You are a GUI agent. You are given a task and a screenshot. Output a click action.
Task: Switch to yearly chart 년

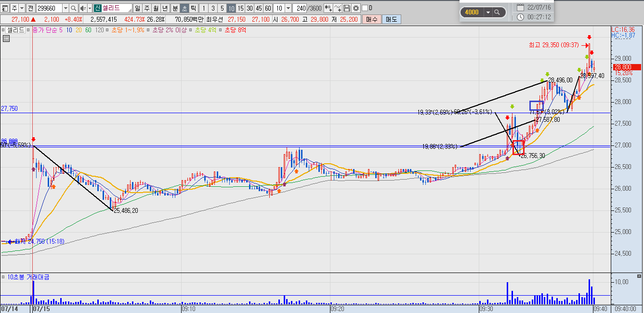[165, 8]
